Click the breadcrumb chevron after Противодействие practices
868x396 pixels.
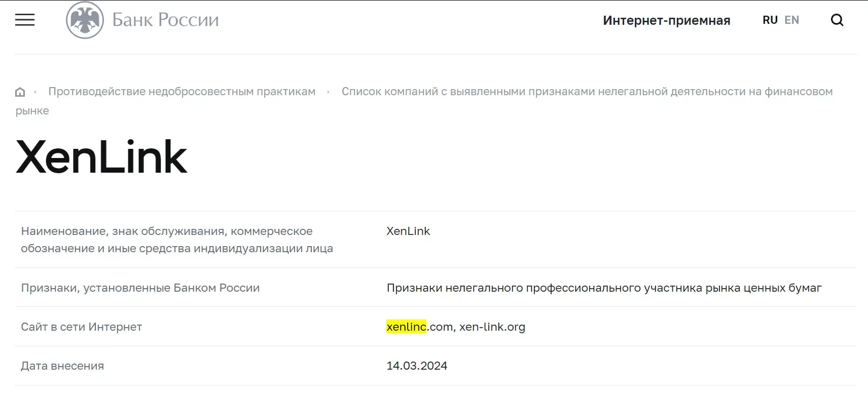click(x=329, y=91)
